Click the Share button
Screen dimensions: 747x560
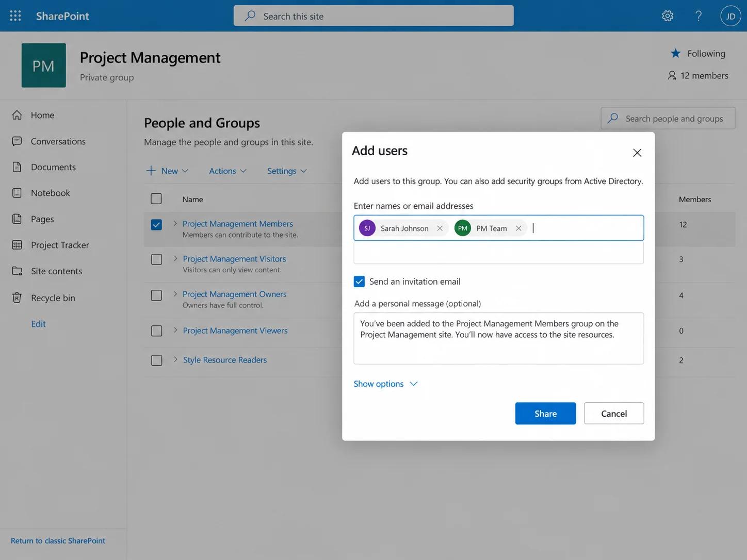[545, 414]
